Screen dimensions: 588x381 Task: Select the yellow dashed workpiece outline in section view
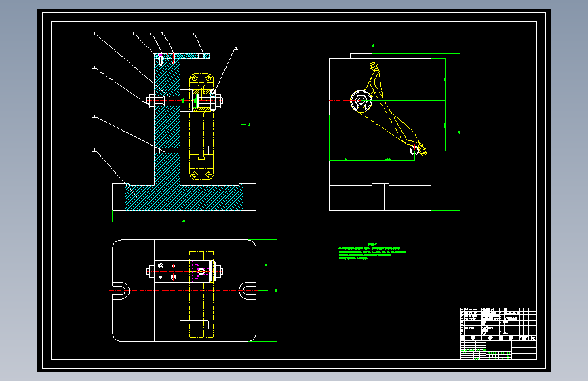pyautogui.click(x=201, y=126)
